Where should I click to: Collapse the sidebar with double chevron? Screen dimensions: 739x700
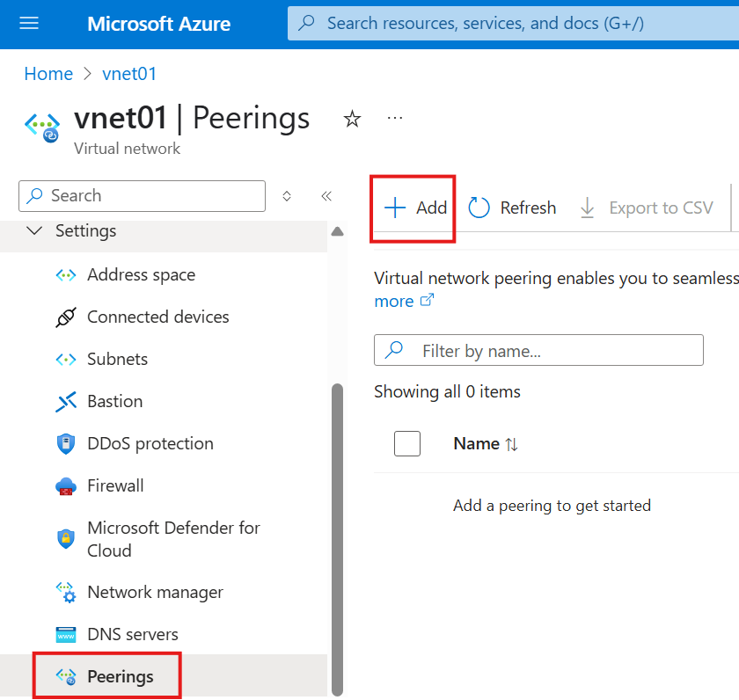pos(326,195)
